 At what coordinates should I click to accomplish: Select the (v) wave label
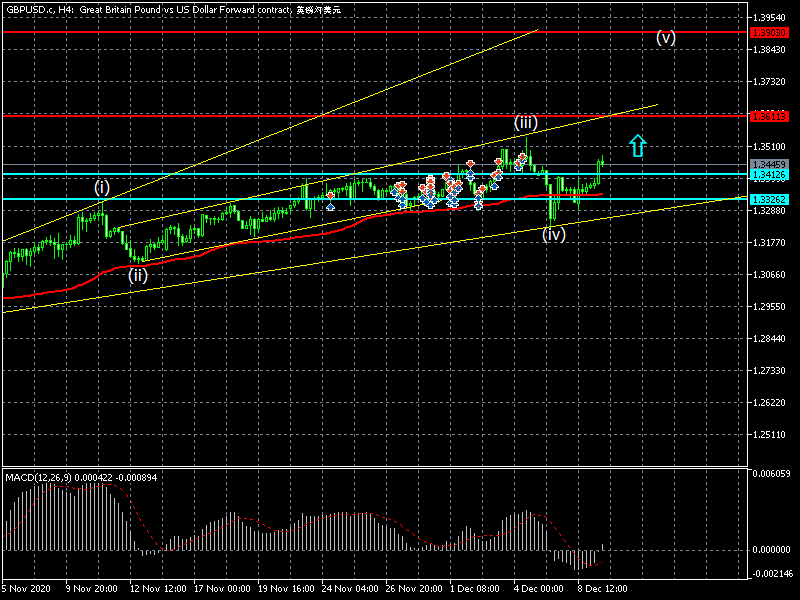click(666, 38)
